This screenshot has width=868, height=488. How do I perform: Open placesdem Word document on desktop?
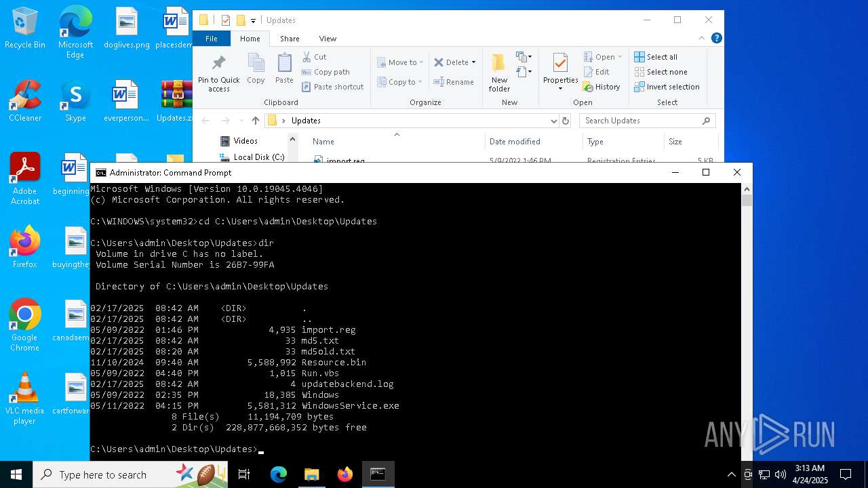click(x=176, y=28)
